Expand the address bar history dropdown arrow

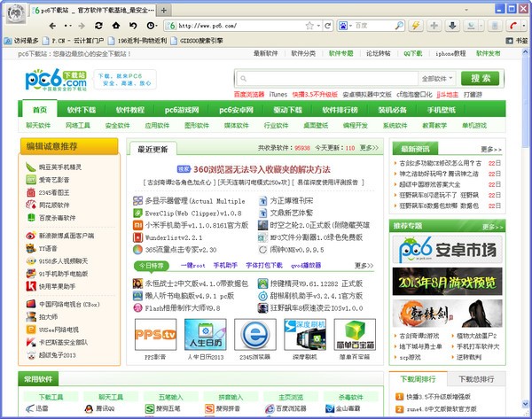click(318, 26)
